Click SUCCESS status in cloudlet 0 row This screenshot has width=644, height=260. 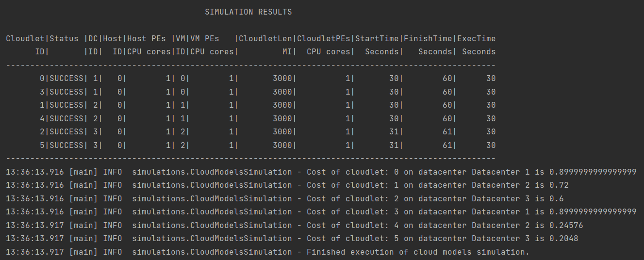tap(66, 78)
